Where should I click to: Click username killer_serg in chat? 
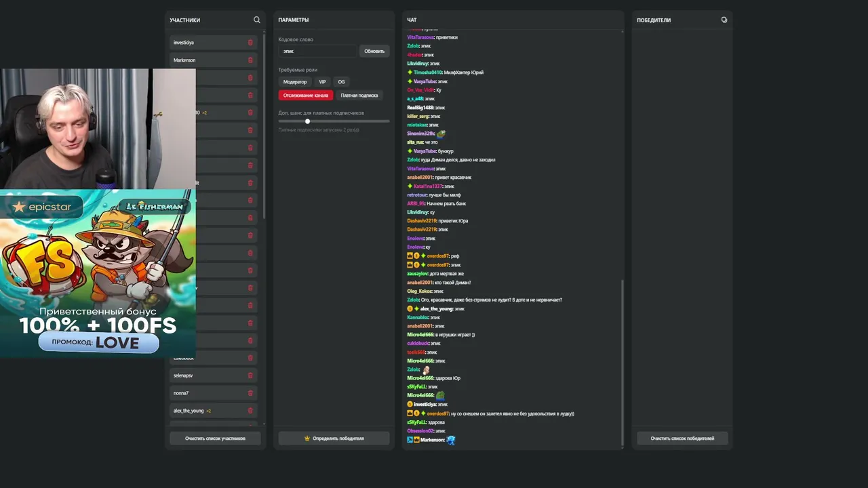(418, 117)
